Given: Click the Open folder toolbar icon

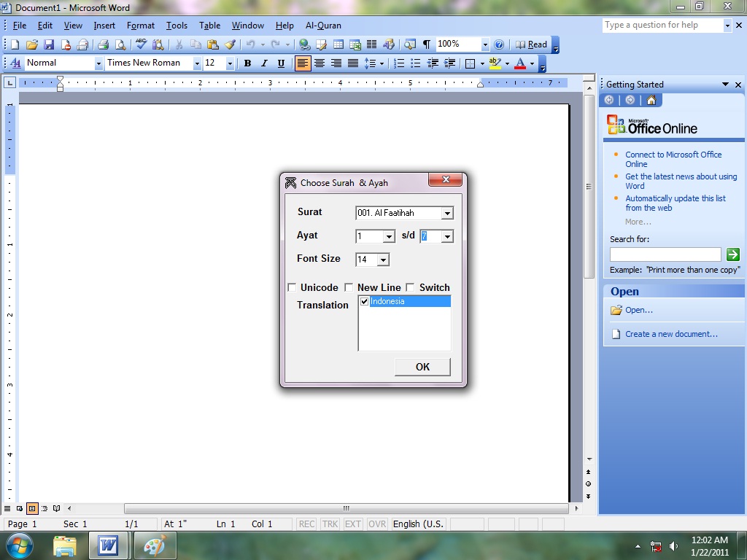Looking at the screenshot, I should [32, 44].
